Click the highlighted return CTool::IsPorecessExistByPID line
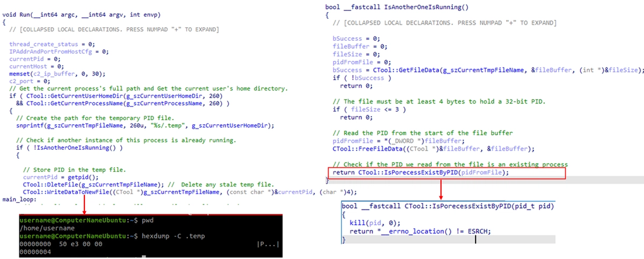Screen dimensions: 644x259 coord(448,173)
